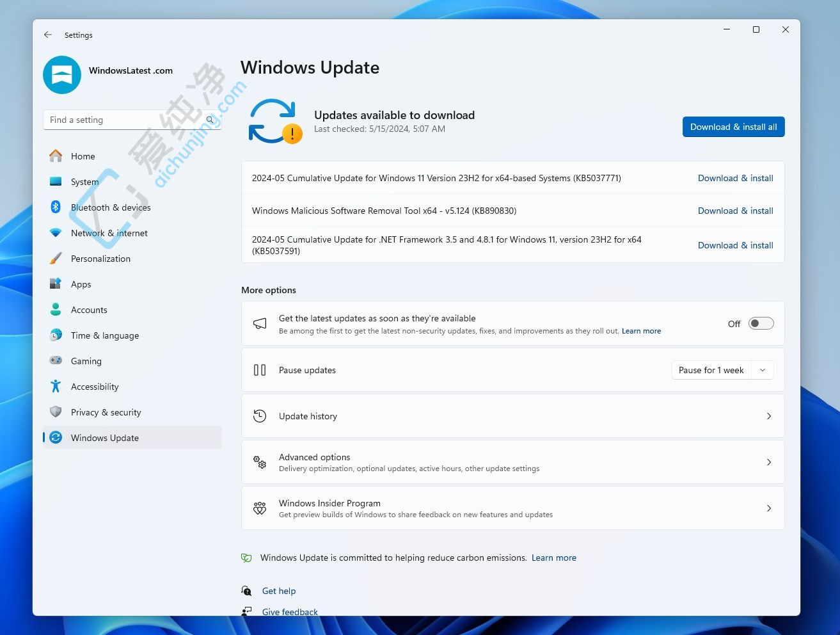Click the Bluetooth icon in sidebar
Viewport: 840px width, 635px height.
click(56, 207)
